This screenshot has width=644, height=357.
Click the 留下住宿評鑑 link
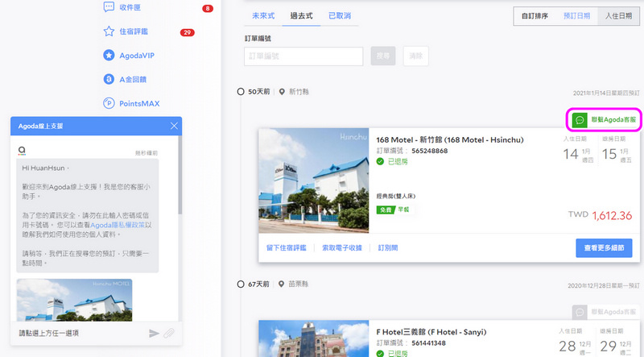click(287, 247)
